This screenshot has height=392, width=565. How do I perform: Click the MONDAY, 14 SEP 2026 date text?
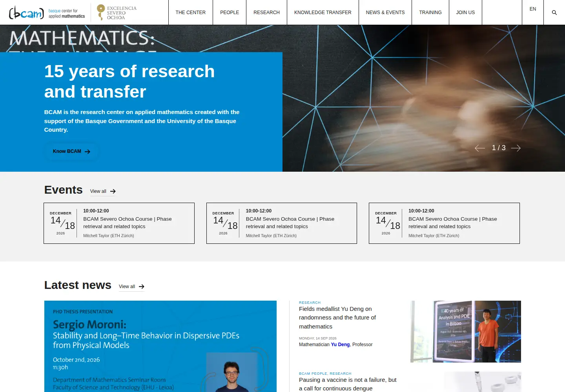(x=318, y=338)
